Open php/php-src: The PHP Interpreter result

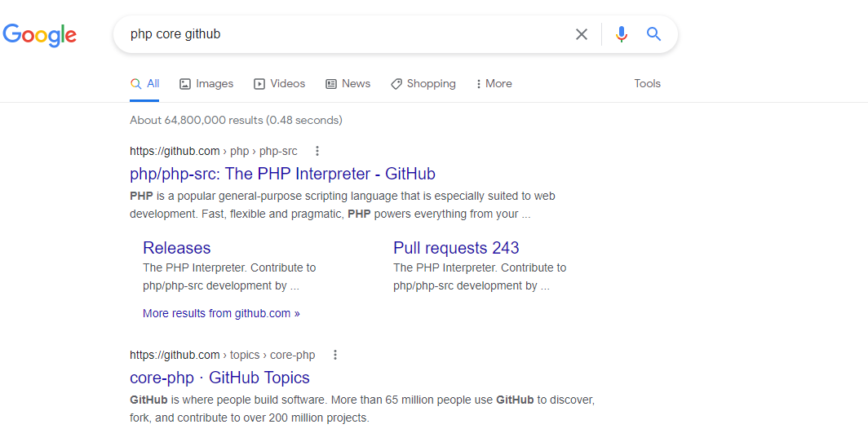[x=282, y=174]
